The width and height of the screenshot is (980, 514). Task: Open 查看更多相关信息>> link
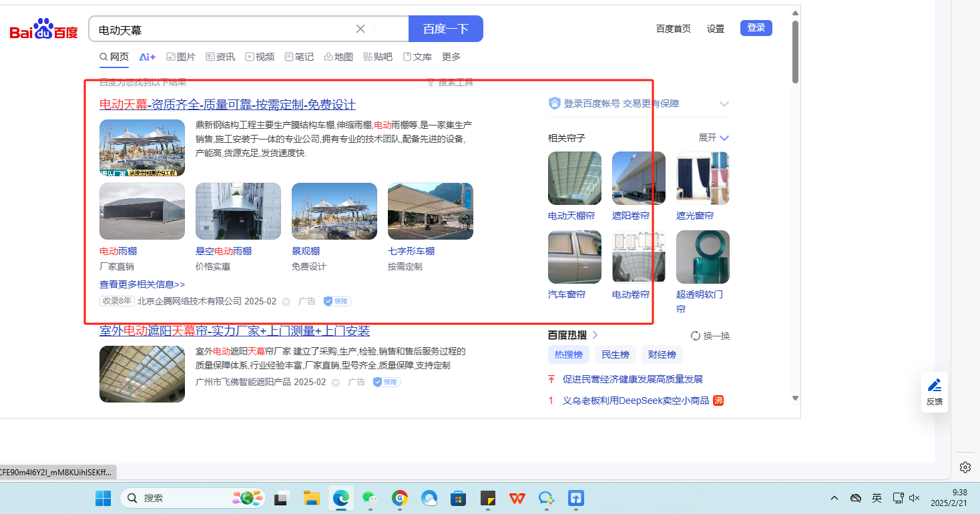142,284
